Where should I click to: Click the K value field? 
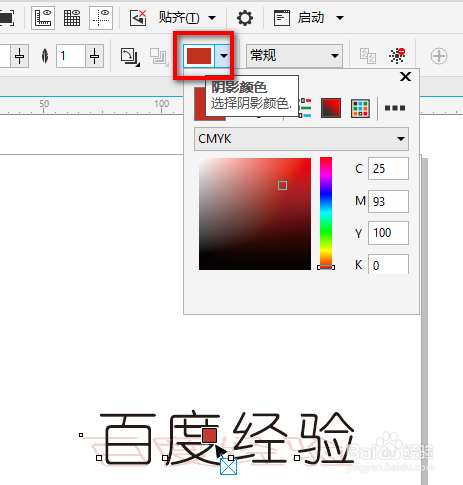[x=388, y=265]
